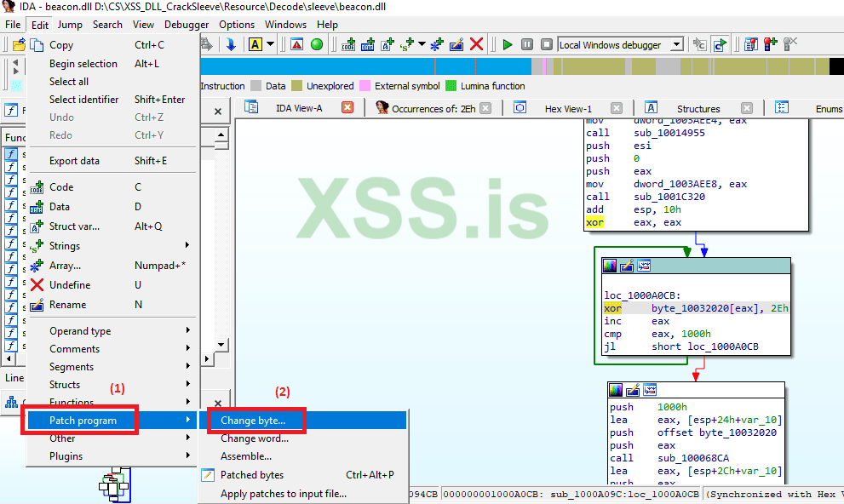Click the pause process toolbar button
The image size is (844, 504).
(527, 44)
